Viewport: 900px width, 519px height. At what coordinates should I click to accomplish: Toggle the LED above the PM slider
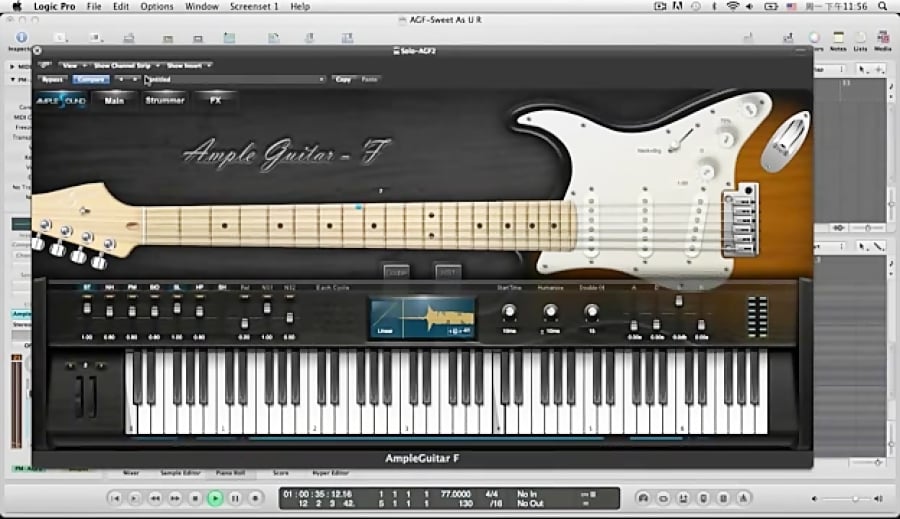[x=132, y=296]
